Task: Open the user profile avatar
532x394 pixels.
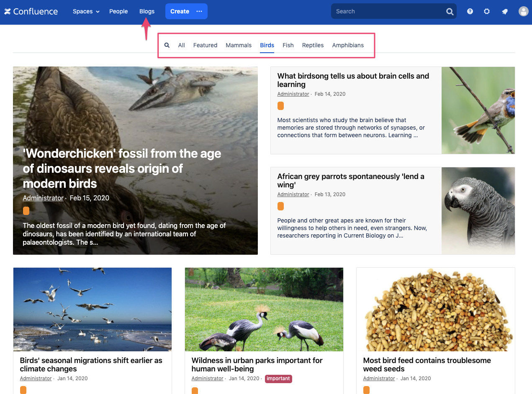Action: pos(524,11)
